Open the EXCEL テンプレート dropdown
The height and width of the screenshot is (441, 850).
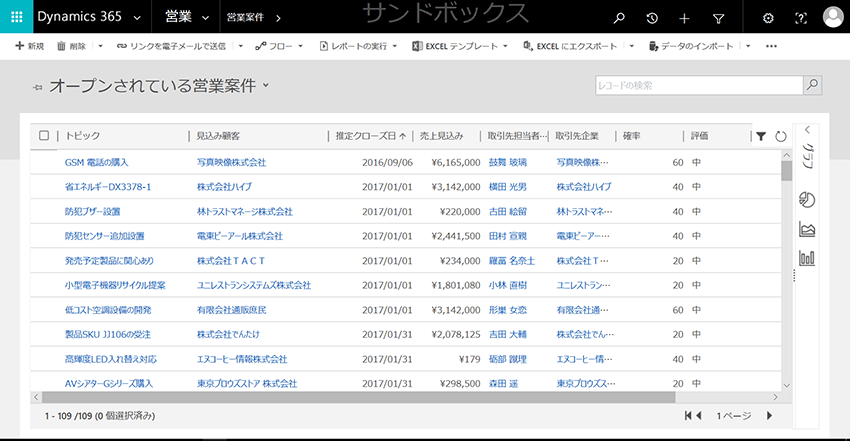(x=460, y=46)
